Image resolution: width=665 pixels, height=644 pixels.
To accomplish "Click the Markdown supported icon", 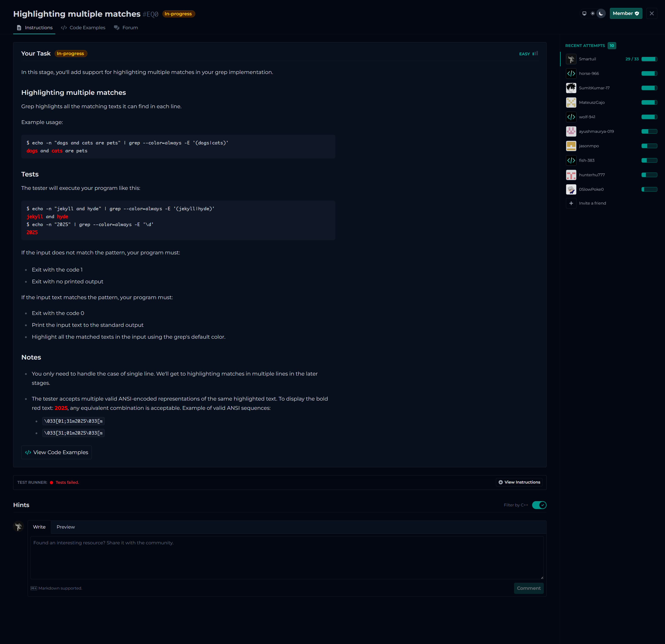I will point(34,588).
